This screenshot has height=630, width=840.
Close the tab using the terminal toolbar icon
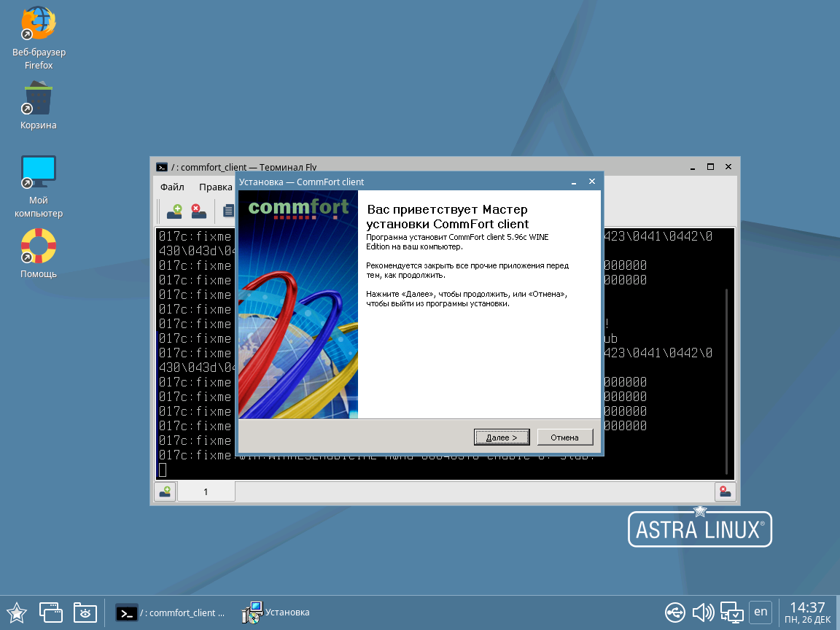pos(198,211)
